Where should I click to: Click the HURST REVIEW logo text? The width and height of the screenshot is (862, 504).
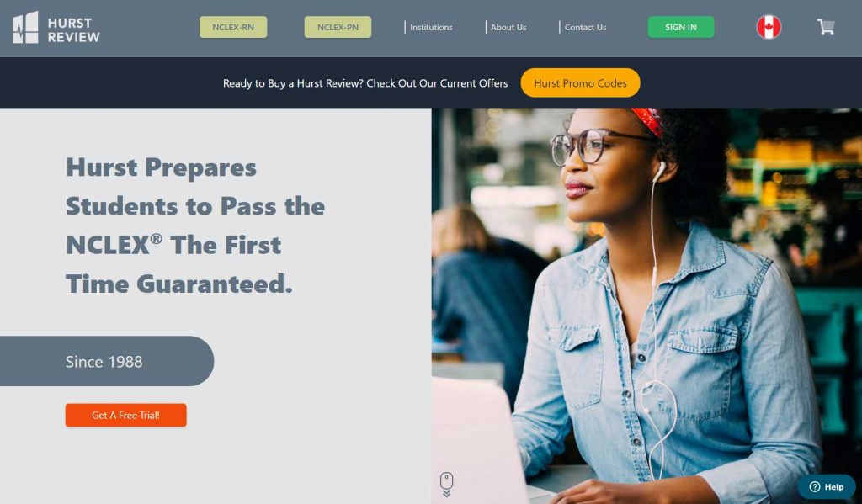[x=74, y=30]
